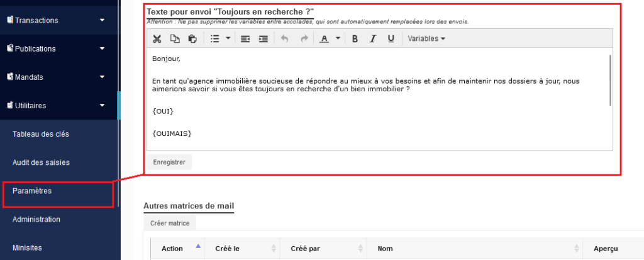Insert a bulleted list

[214, 39]
